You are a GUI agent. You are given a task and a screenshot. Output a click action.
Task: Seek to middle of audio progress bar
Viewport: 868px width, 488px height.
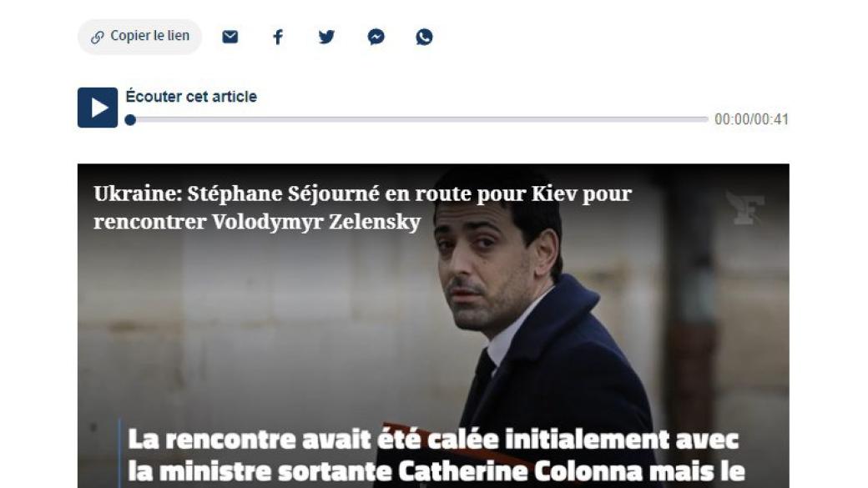(x=419, y=119)
